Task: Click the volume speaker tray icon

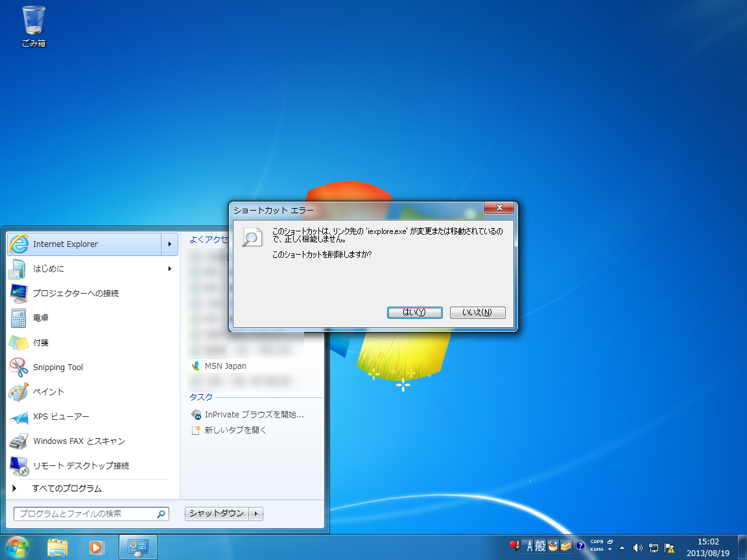Action: click(637, 547)
